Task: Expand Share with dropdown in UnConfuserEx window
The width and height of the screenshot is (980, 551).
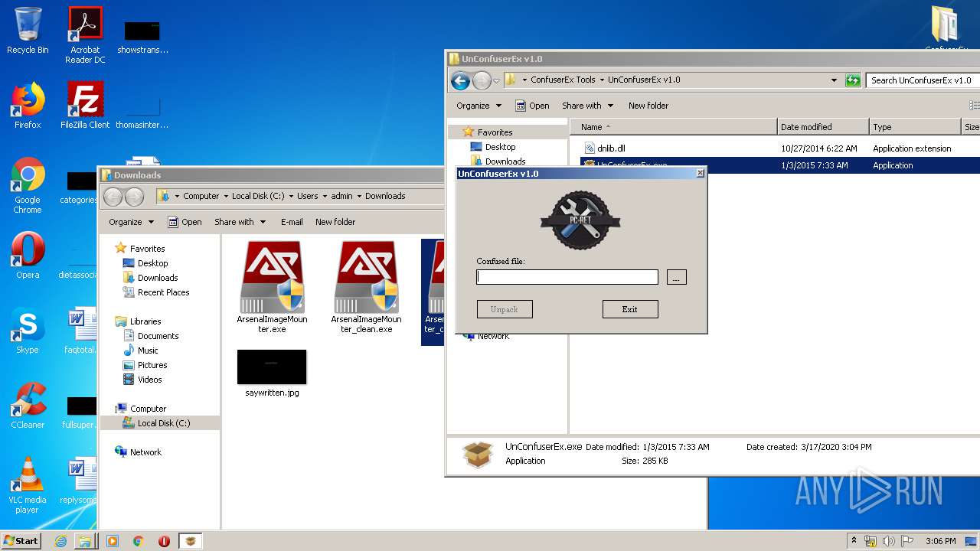Action: click(588, 106)
